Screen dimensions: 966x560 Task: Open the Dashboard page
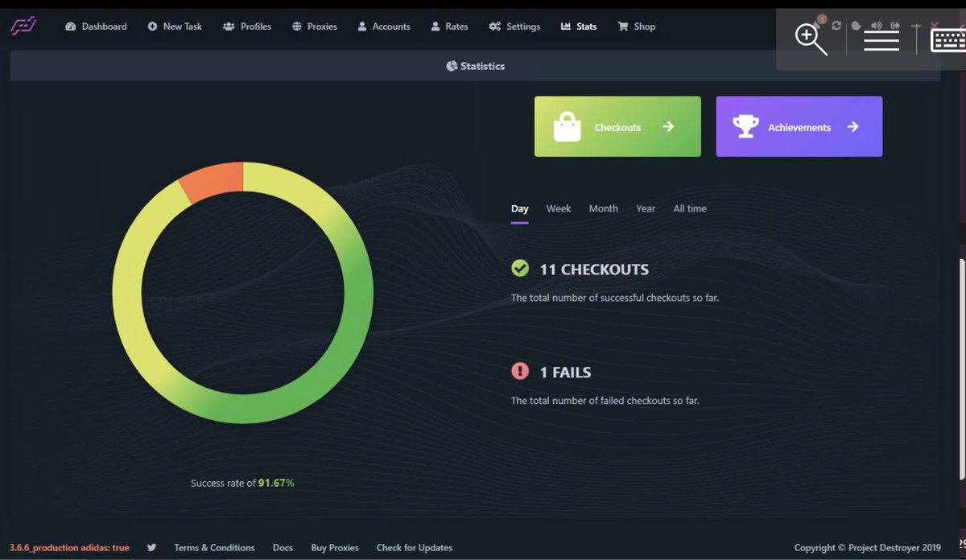[97, 27]
